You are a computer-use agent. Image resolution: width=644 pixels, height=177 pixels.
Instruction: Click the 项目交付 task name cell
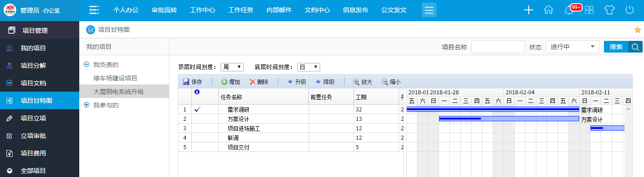coord(263,147)
